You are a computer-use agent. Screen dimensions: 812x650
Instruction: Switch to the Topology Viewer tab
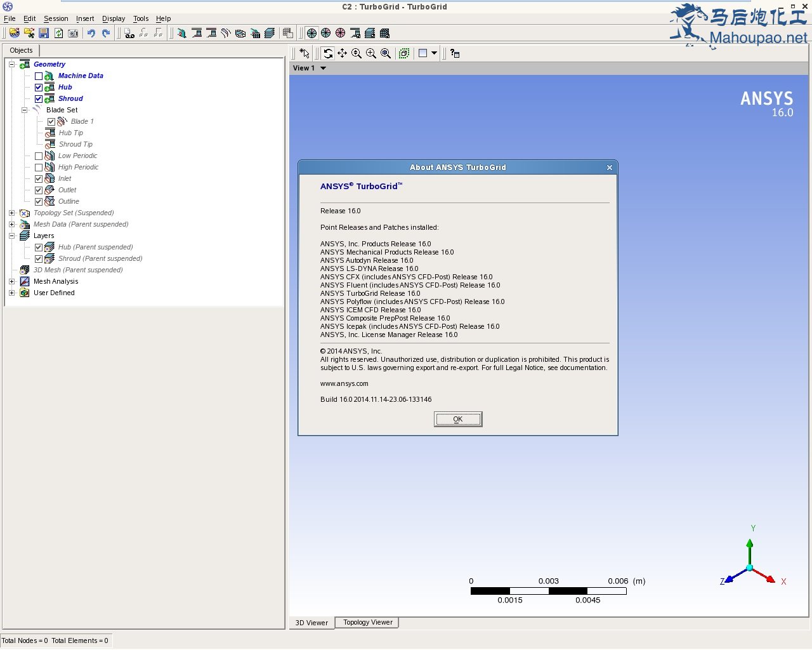pos(367,623)
